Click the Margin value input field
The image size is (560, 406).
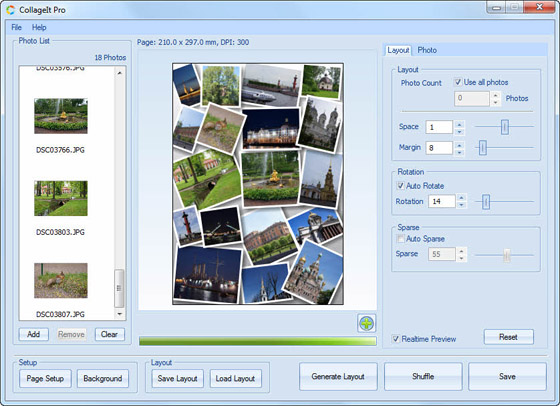(x=439, y=148)
